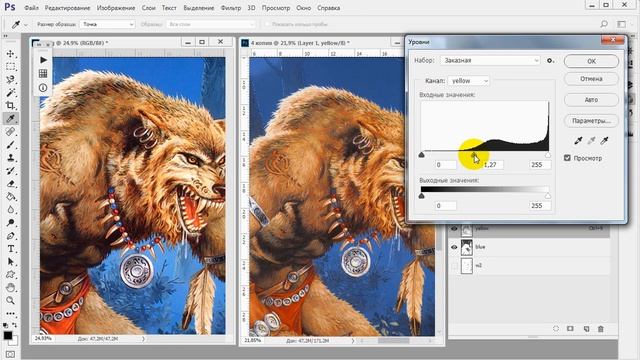Screen dimensions: 640x360
Task: Open the Набор preset dropdown
Action: tap(490, 60)
